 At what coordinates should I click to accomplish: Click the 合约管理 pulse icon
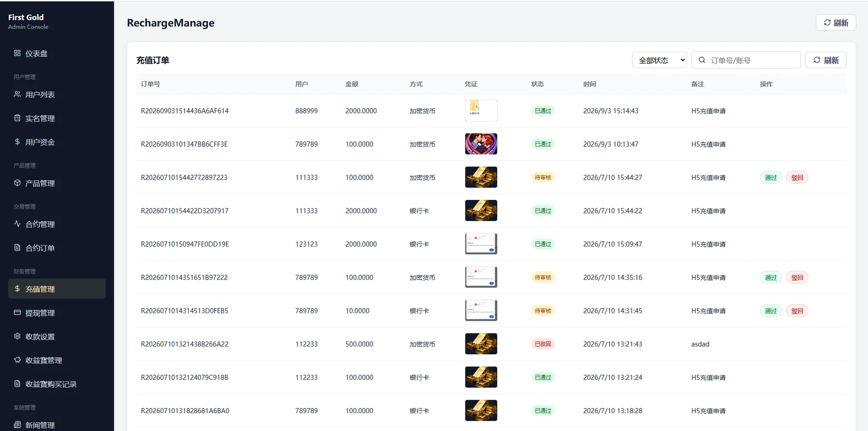(17, 223)
